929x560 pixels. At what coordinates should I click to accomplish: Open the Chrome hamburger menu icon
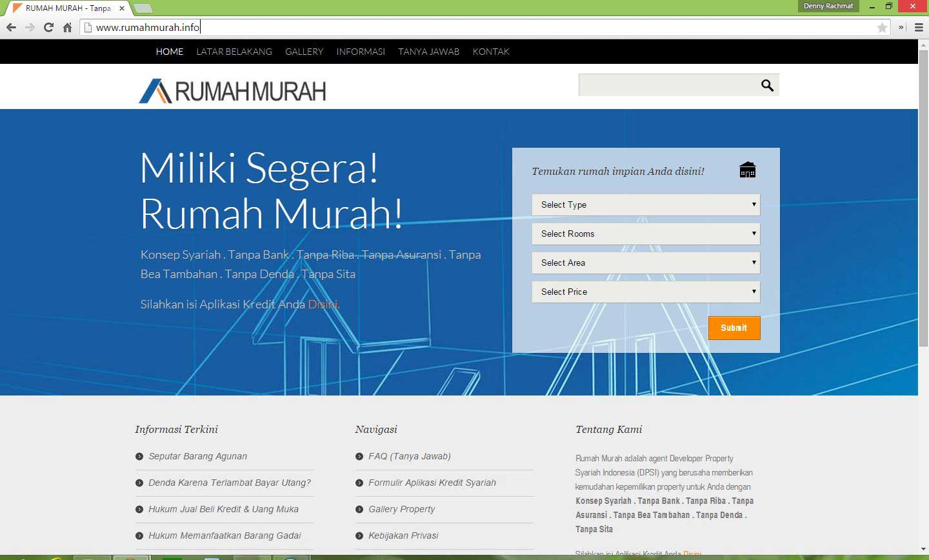[917, 26]
